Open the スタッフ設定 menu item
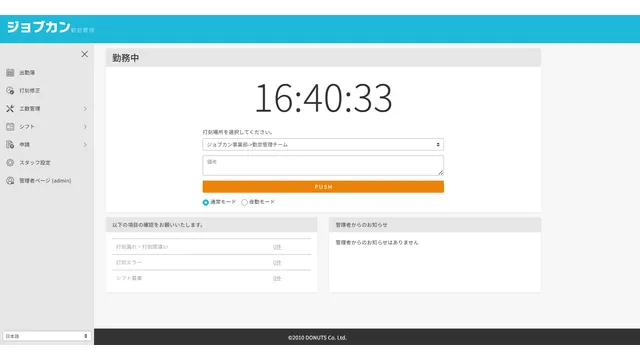The height and width of the screenshot is (360, 640). (x=35, y=162)
